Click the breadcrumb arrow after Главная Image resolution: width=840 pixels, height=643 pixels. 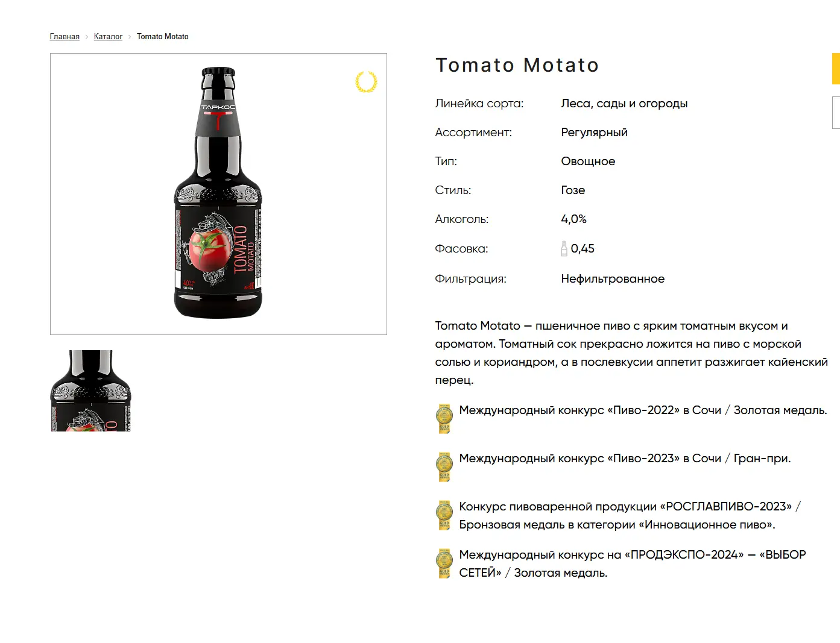click(87, 37)
